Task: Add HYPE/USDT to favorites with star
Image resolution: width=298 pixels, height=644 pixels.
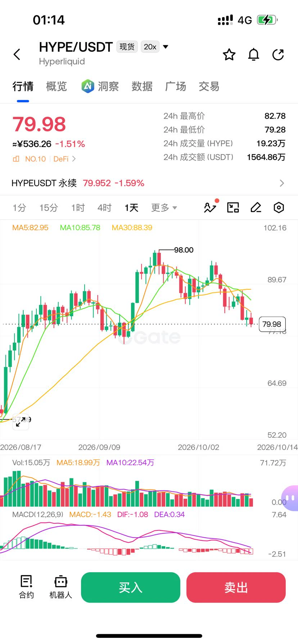Action: (229, 55)
